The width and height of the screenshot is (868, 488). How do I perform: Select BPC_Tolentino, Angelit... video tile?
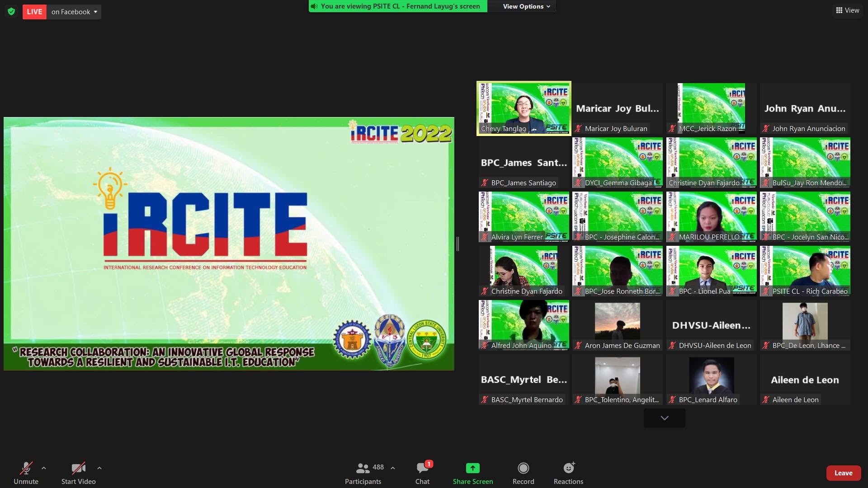click(x=618, y=380)
